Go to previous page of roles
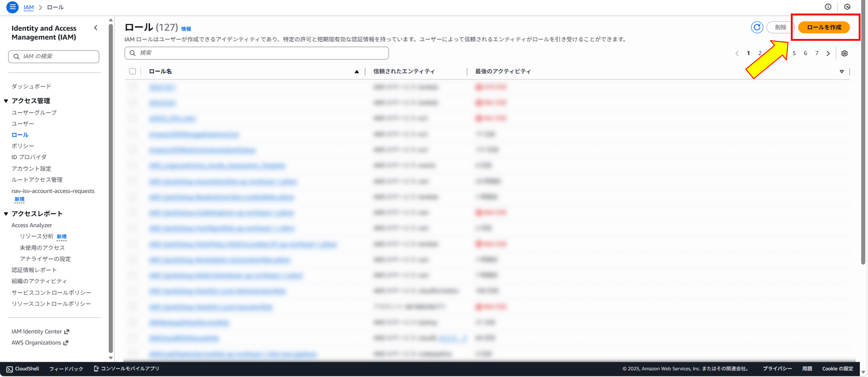The width and height of the screenshot is (868, 377). (737, 53)
